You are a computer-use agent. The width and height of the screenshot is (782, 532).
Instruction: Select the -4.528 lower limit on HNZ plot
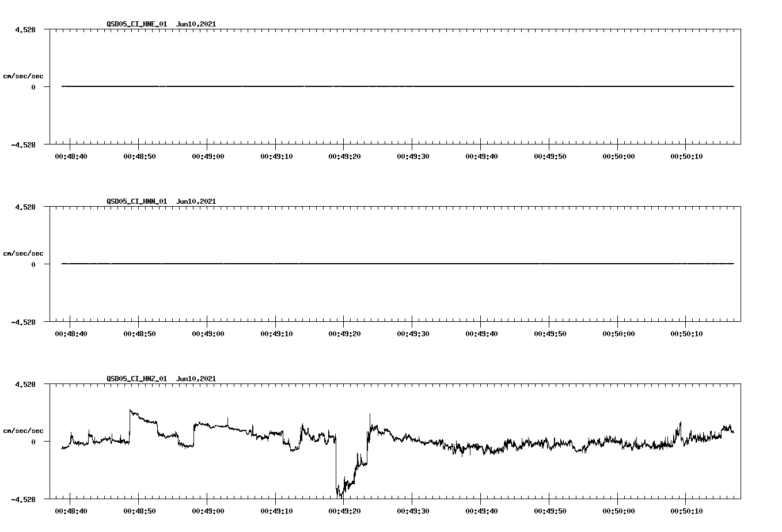coord(23,499)
